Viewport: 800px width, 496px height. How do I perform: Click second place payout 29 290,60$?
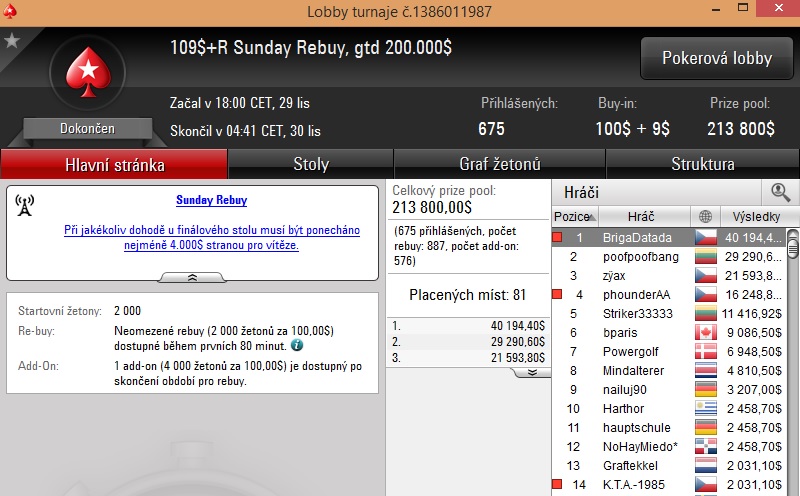pyautogui.click(x=517, y=341)
